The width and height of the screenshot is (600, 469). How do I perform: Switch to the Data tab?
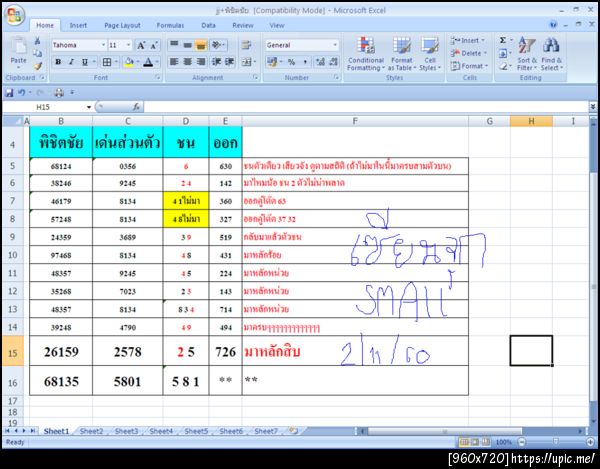click(208, 26)
